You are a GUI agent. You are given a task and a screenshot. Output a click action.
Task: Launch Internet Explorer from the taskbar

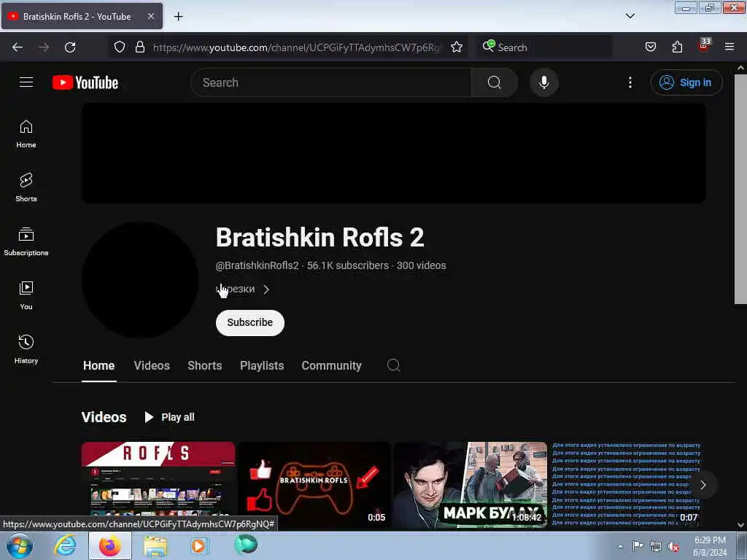(65, 546)
